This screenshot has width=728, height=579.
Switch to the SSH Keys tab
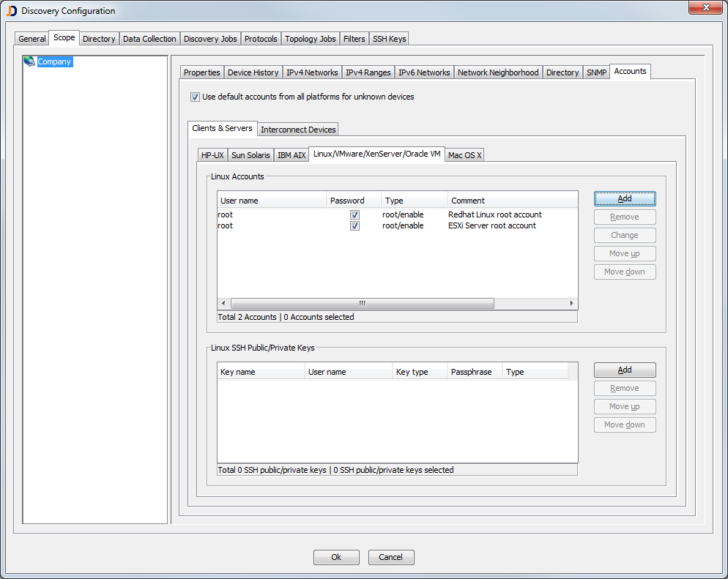(x=389, y=38)
